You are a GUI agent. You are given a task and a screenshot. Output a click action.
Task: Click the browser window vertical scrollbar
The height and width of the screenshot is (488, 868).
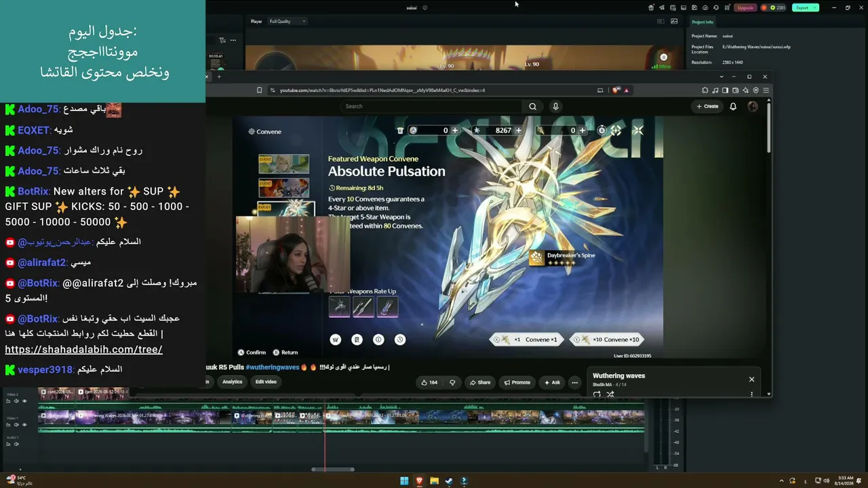click(x=769, y=127)
